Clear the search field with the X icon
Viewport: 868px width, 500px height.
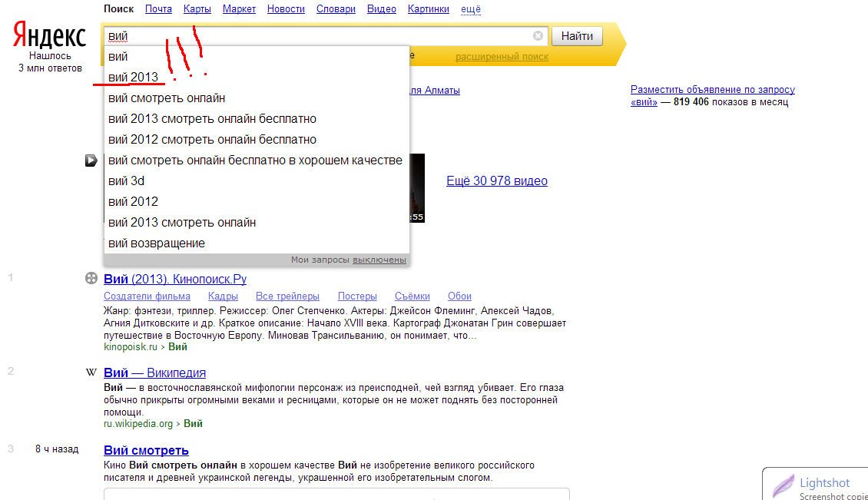538,36
